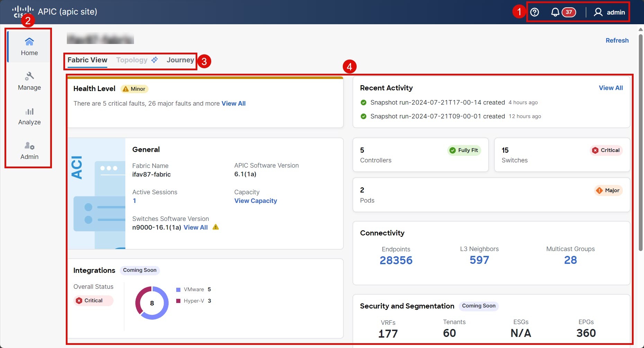
Task: Click snapshot run-2024-07-21T17-00-14 created entry
Action: pyautogui.click(x=438, y=102)
